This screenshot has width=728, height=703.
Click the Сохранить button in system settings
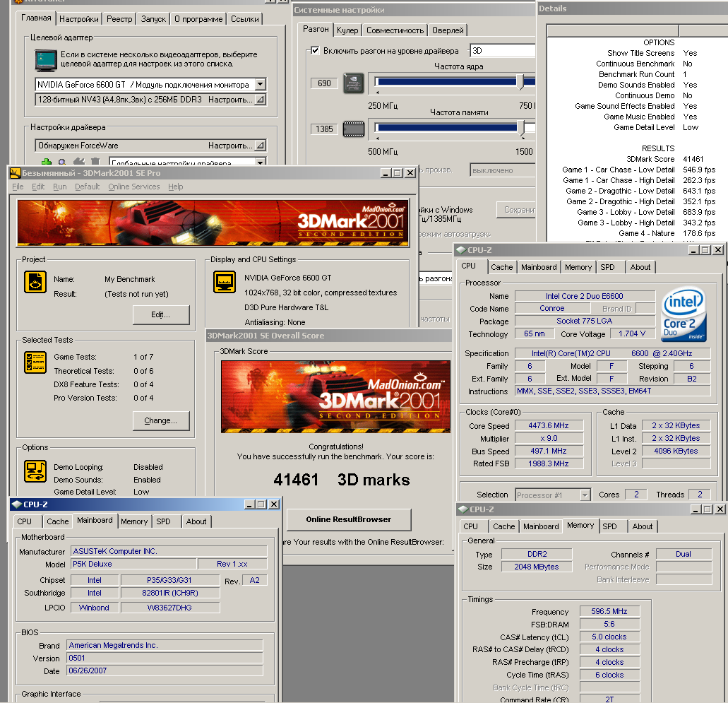[x=516, y=210]
